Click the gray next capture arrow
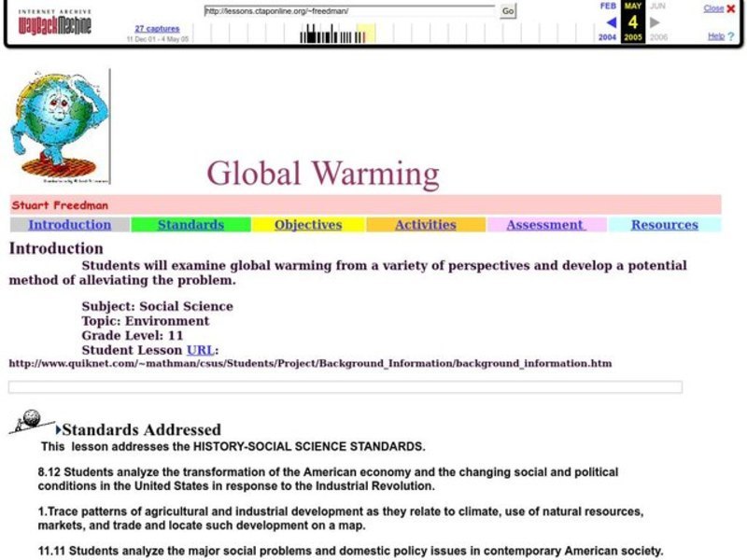This screenshot has width=747, height=560. [x=655, y=21]
